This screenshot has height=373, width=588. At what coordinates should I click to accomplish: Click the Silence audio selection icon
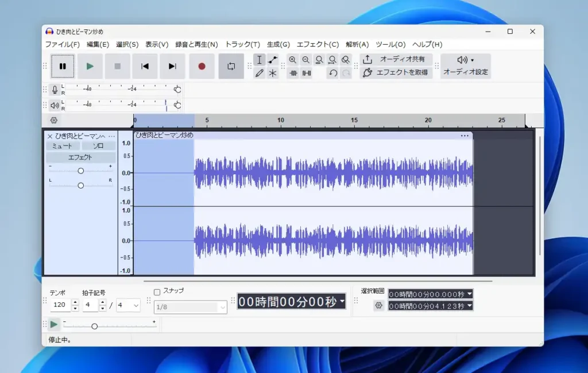(x=306, y=73)
